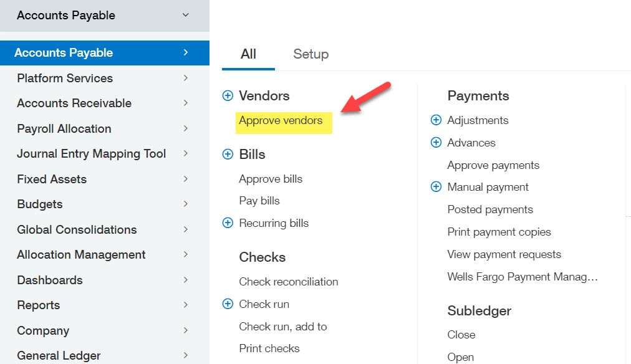Viewport: 631px width, 364px height.
Task: Expand the Fixed Assets submenu arrow
Action: [185, 179]
